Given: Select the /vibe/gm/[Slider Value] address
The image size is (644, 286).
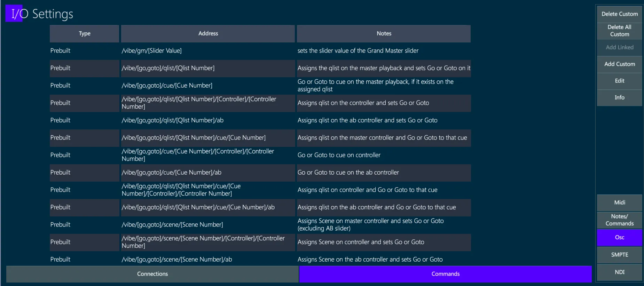Looking at the screenshot, I should 151,51.
